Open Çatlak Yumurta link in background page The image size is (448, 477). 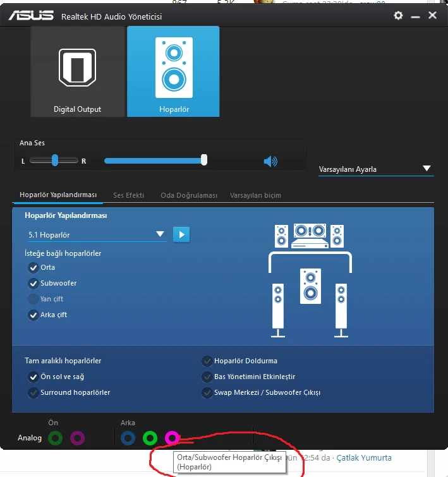pos(364,458)
